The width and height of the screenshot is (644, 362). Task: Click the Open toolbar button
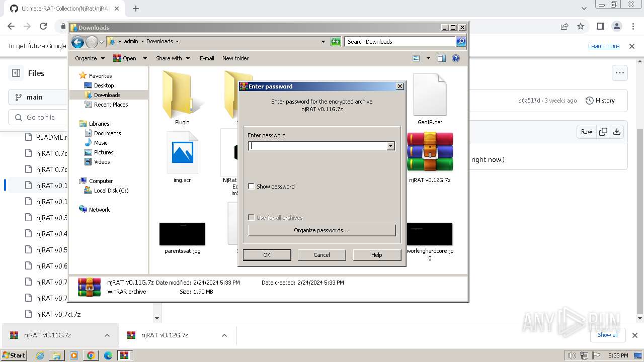[x=125, y=58]
